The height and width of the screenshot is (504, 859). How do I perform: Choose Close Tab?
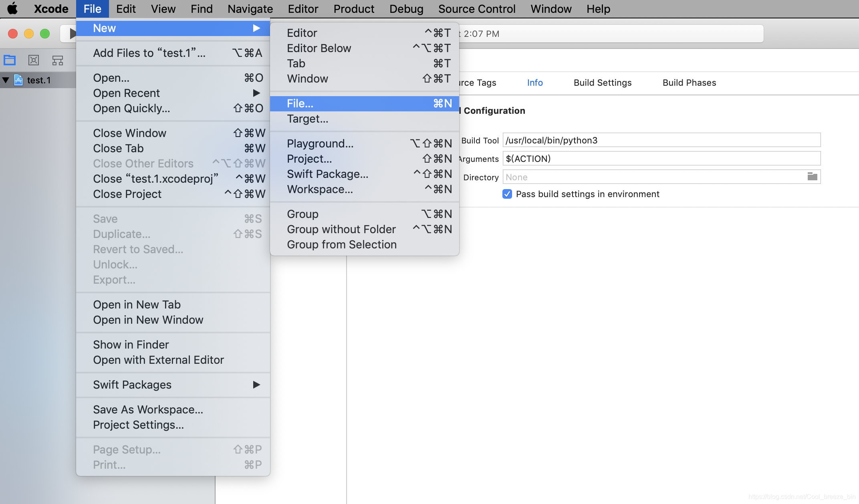(x=173, y=148)
